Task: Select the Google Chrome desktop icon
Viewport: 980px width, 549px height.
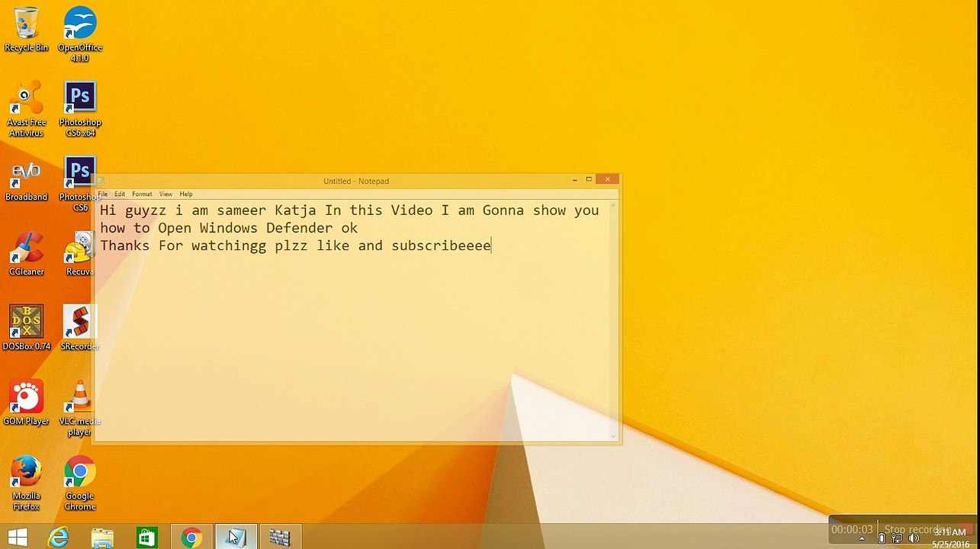Action: pyautogui.click(x=80, y=483)
